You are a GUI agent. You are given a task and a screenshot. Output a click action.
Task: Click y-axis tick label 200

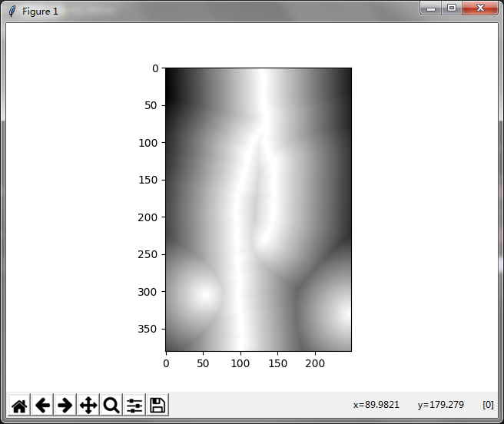coord(148,217)
